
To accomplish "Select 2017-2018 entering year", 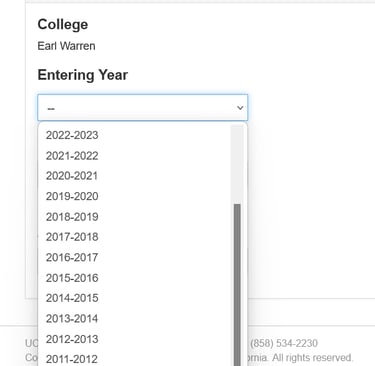I will pos(135,237).
